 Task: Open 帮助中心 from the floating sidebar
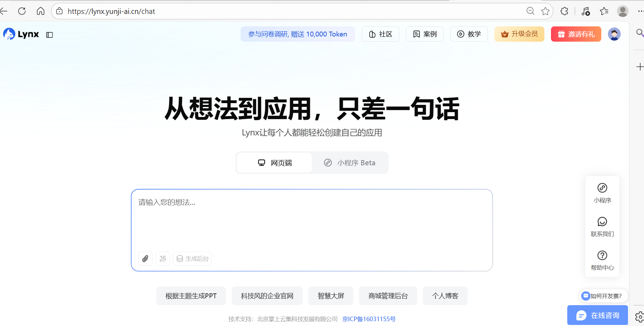tap(602, 260)
